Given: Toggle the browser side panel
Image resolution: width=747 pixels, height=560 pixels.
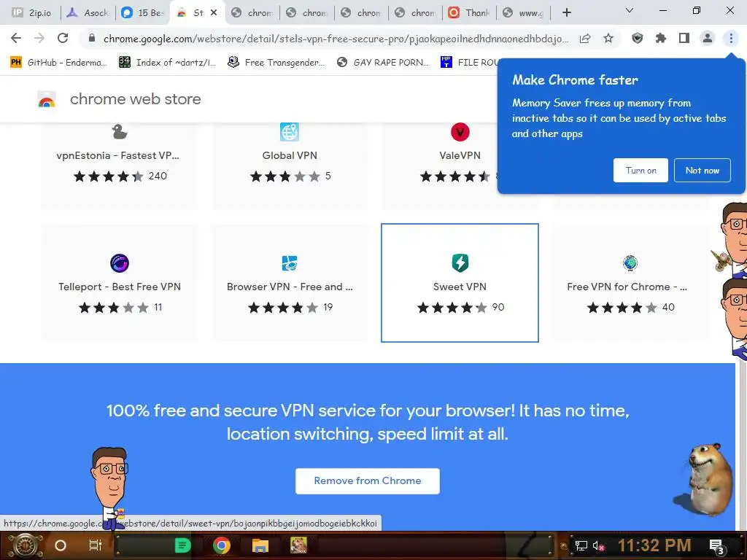Looking at the screenshot, I should click(684, 38).
